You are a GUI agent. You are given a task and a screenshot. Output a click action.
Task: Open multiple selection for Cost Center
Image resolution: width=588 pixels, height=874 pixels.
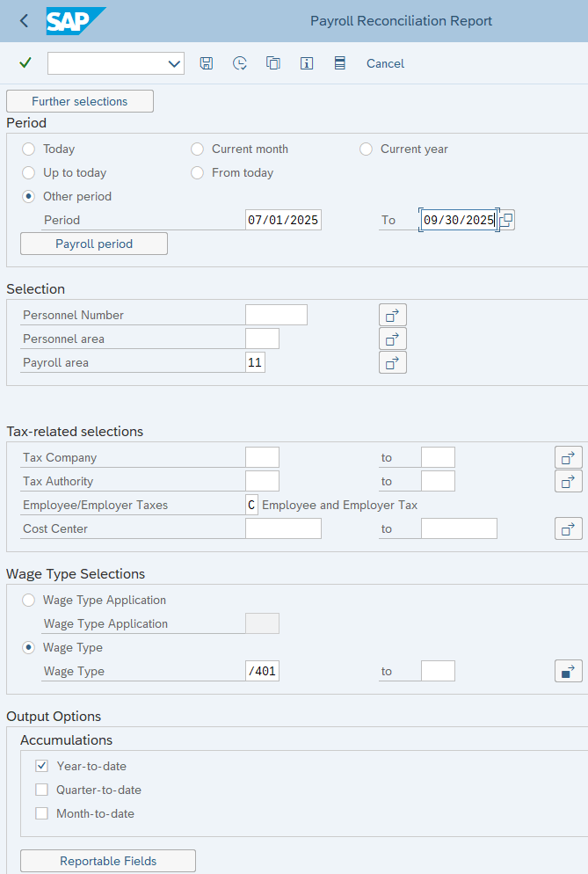[568, 528]
